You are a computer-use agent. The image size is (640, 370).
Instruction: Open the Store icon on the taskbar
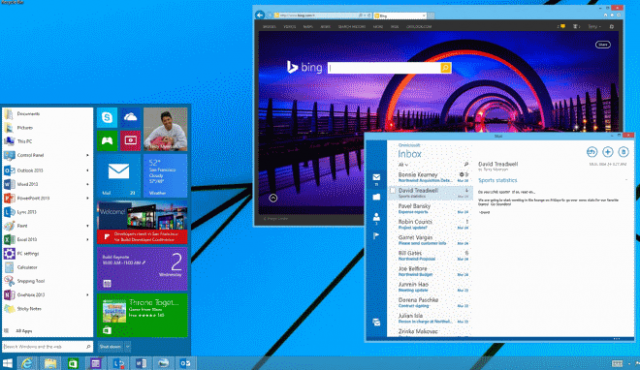[73, 363]
